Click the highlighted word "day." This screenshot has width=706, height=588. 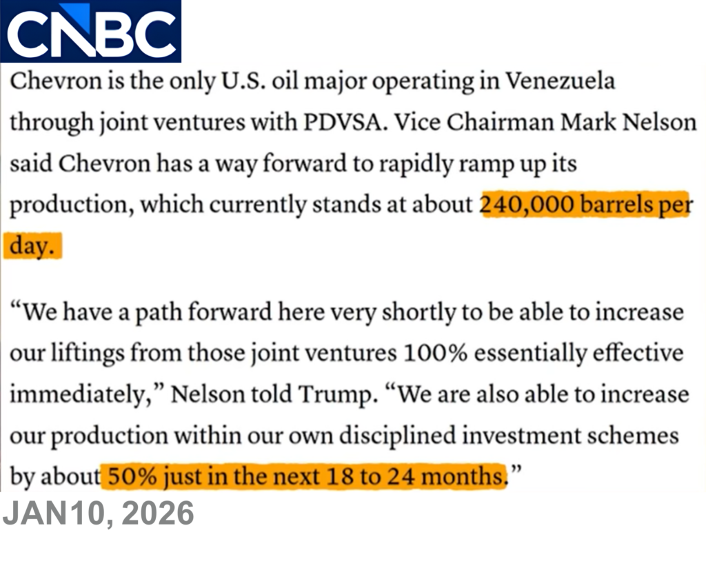pyautogui.click(x=32, y=246)
